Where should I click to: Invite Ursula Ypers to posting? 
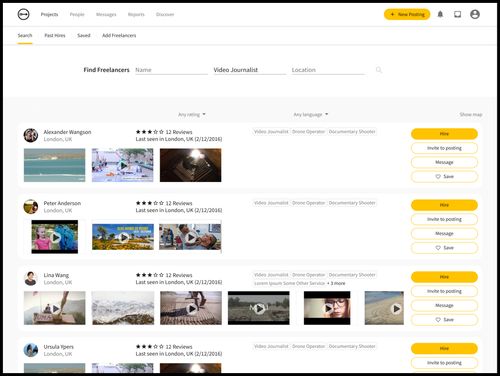pyautogui.click(x=444, y=363)
